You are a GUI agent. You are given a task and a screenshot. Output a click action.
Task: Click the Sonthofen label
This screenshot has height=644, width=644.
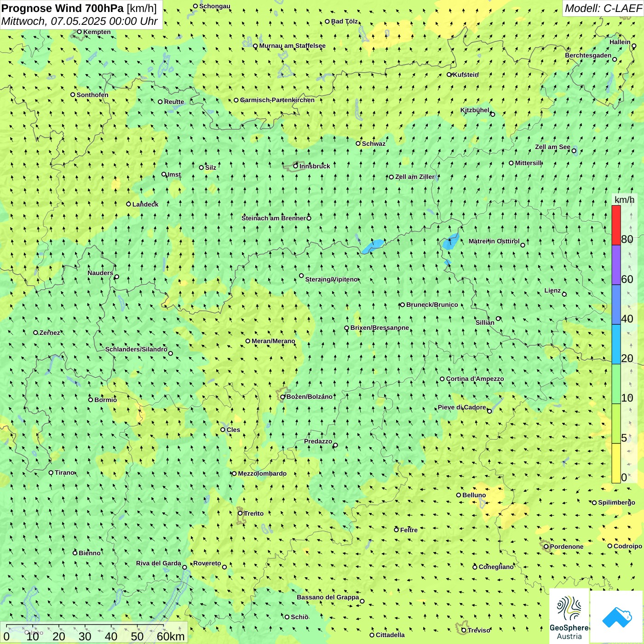pyautogui.click(x=92, y=95)
